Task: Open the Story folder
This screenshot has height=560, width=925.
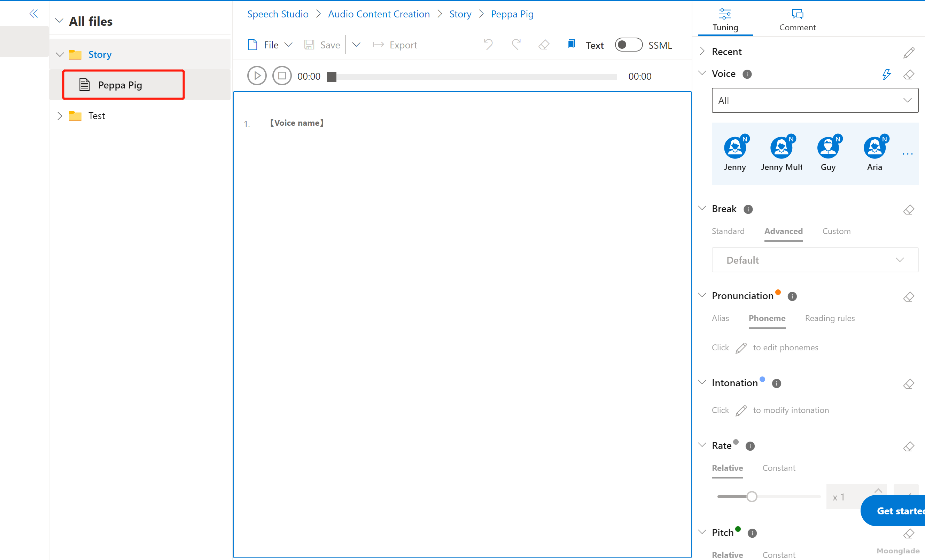Action: tap(100, 54)
